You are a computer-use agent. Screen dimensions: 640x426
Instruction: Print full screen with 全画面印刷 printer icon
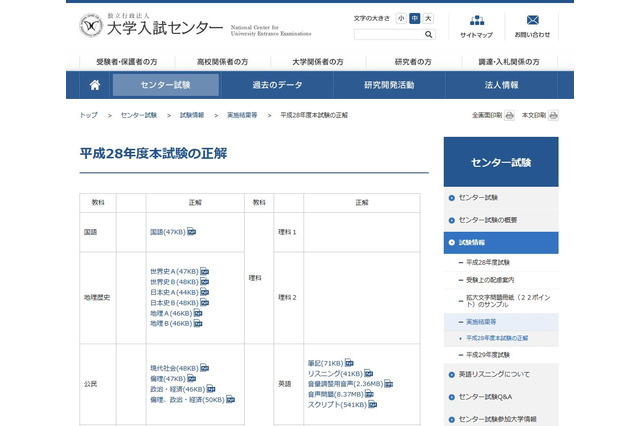pos(509,115)
